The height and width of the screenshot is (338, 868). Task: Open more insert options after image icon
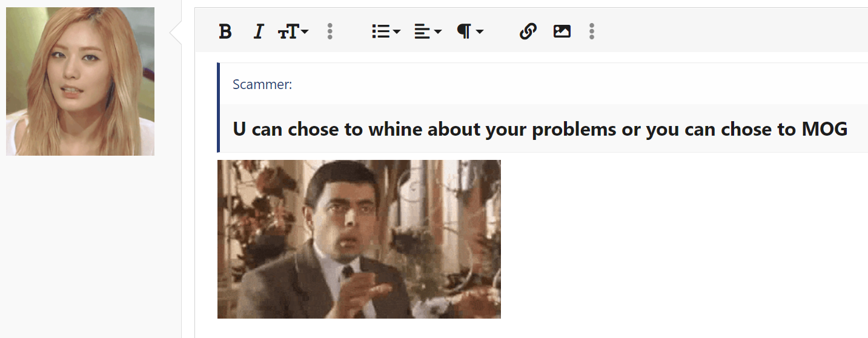592,31
